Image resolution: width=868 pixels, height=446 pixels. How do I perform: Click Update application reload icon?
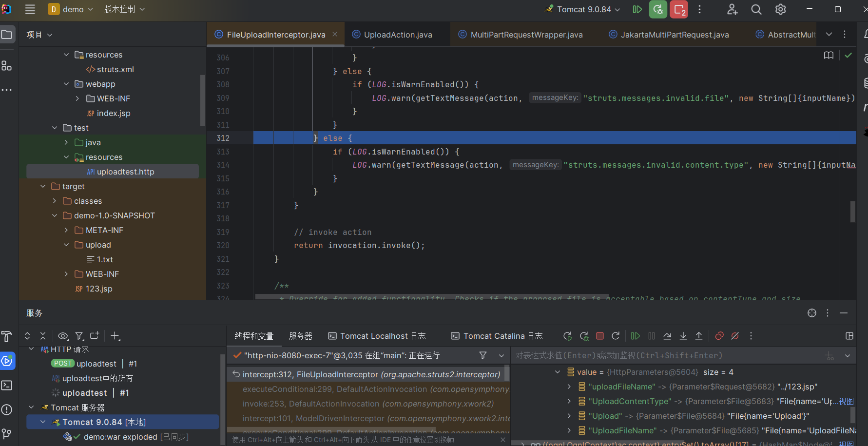pos(616,336)
